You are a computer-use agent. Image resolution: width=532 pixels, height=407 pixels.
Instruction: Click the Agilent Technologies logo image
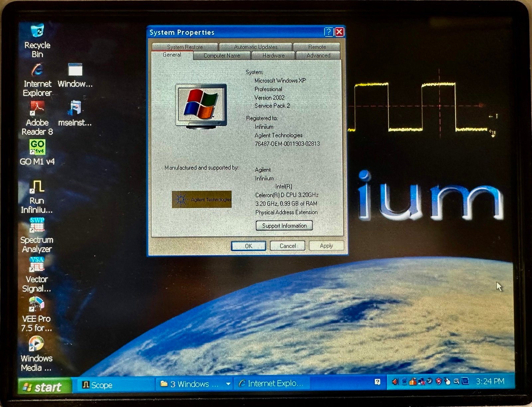[201, 199]
